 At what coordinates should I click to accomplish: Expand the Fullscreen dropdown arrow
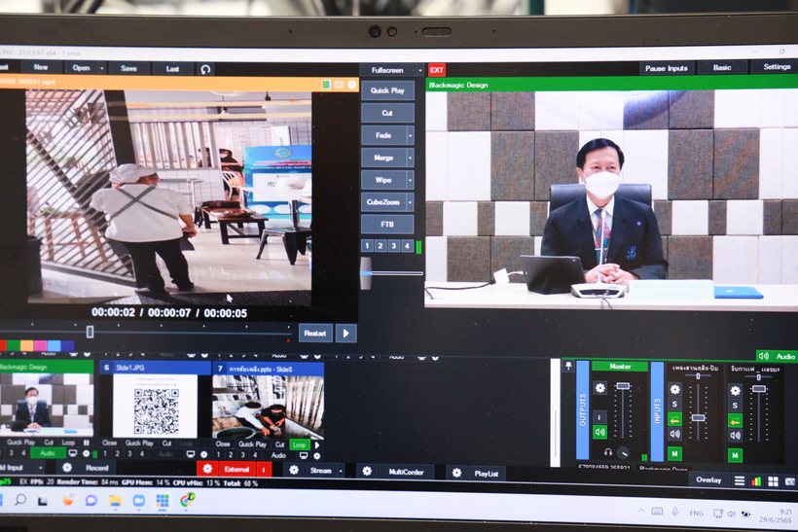tap(419, 70)
